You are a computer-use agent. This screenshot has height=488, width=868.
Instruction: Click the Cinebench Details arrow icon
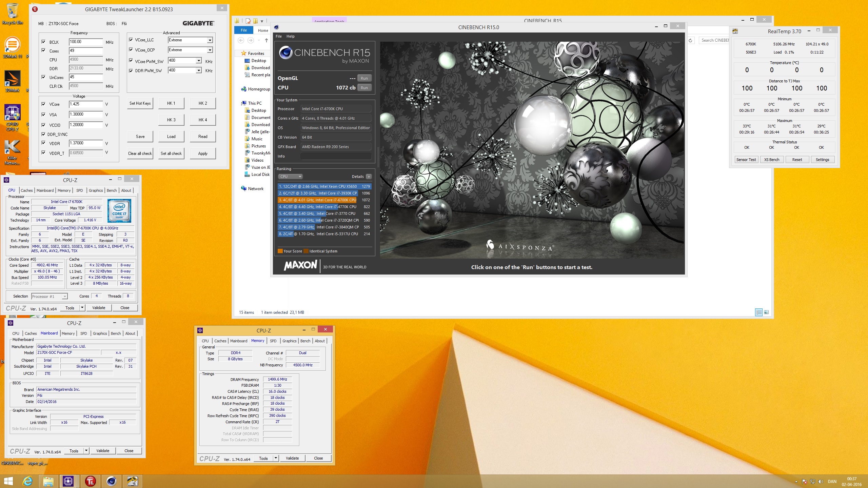coord(369,177)
